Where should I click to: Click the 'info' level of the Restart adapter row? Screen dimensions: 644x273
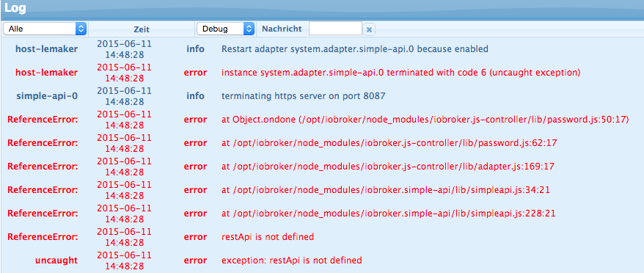click(196, 49)
